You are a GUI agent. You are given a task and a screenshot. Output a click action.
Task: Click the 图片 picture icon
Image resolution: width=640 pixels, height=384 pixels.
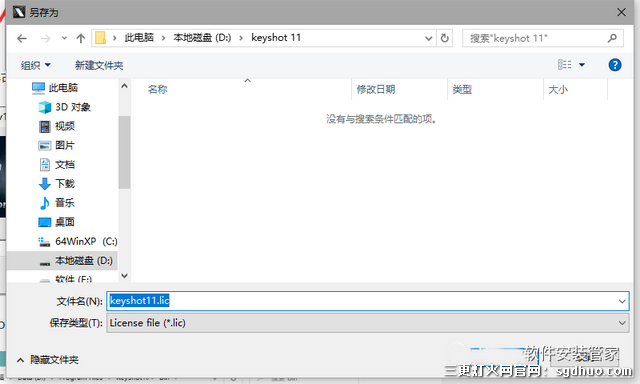pos(44,146)
